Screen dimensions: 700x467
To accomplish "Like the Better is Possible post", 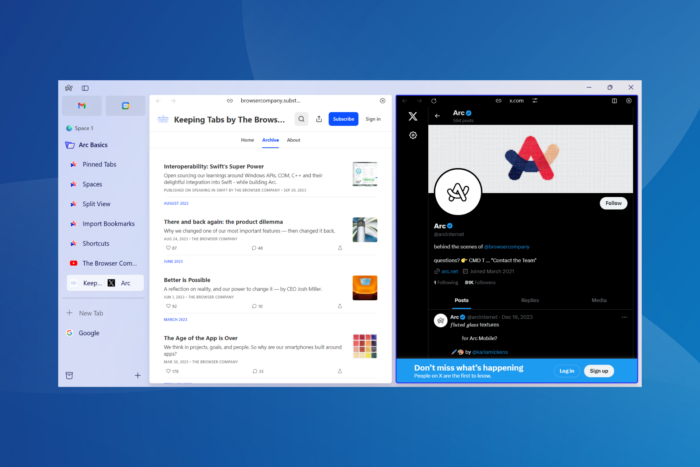I will pyautogui.click(x=171, y=306).
